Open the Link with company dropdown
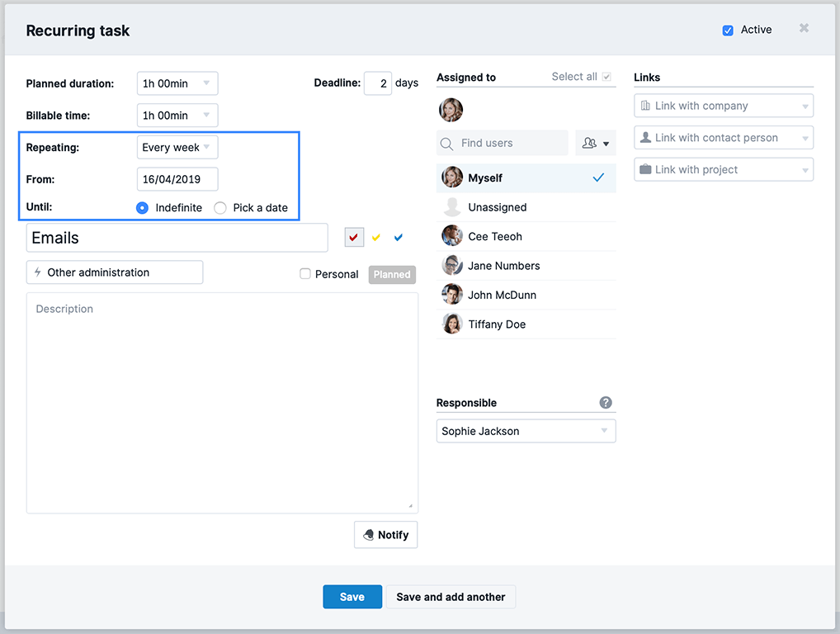 [724, 106]
